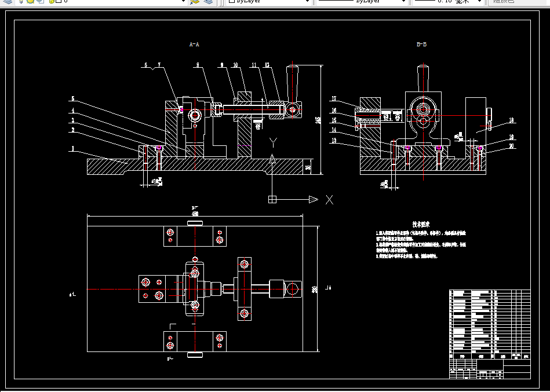This screenshot has width=550, height=392.
Task: Select the 技术要求 heading text
Action: [x=421, y=225]
